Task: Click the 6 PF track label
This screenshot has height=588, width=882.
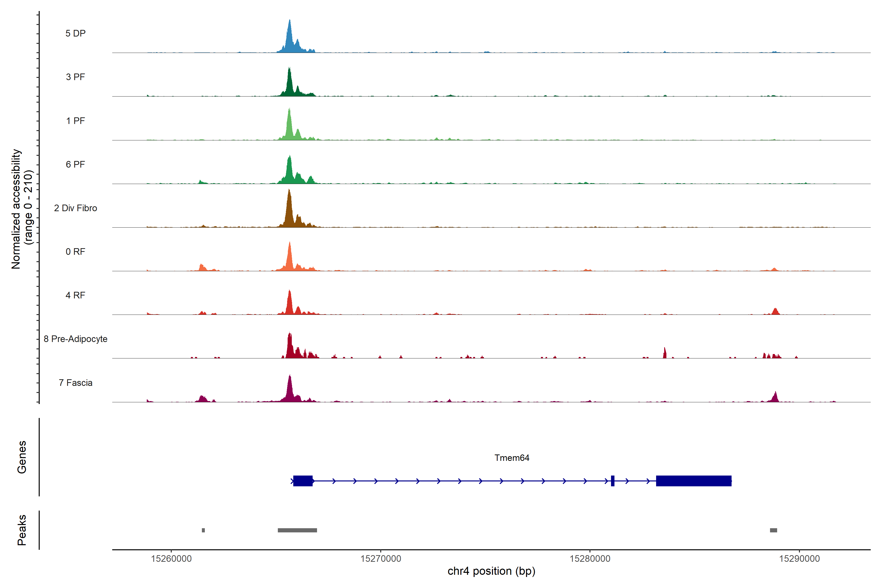Action: [75, 164]
